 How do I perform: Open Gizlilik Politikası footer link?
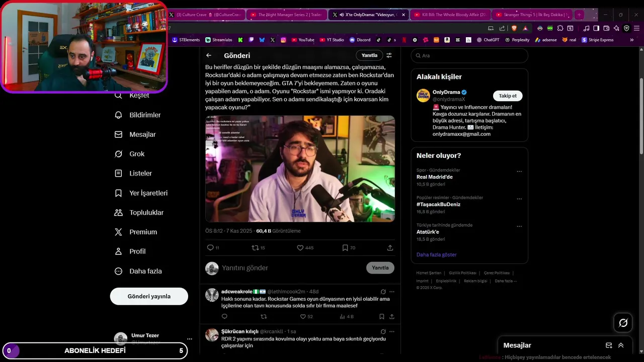coord(462,273)
